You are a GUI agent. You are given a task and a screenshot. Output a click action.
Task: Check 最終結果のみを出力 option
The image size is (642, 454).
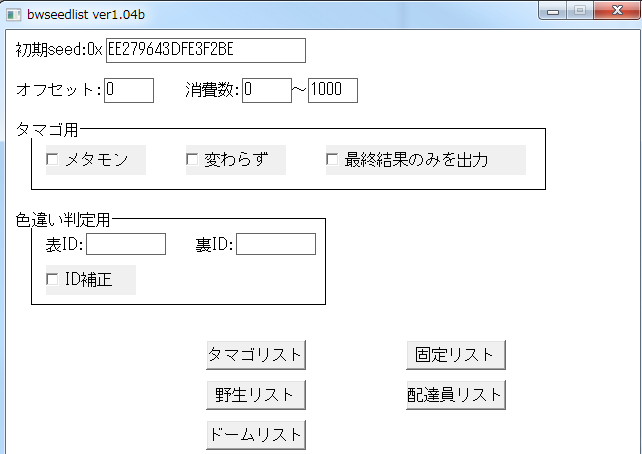[332, 159]
